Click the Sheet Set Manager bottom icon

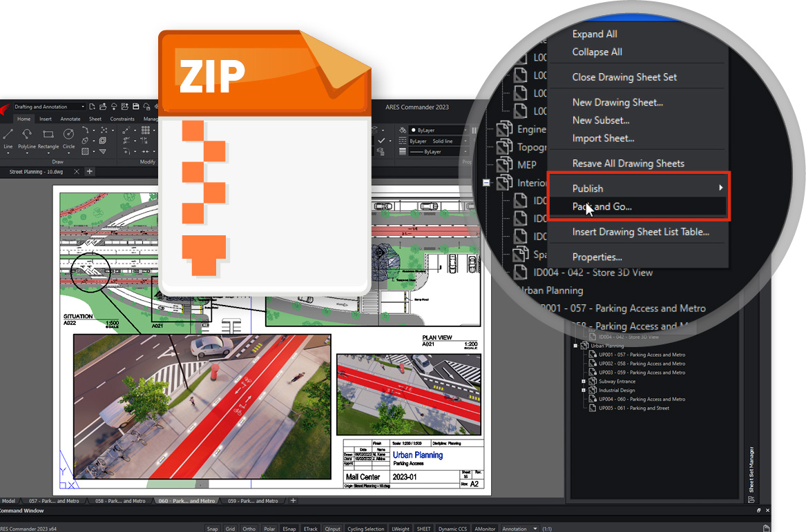click(x=751, y=500)
